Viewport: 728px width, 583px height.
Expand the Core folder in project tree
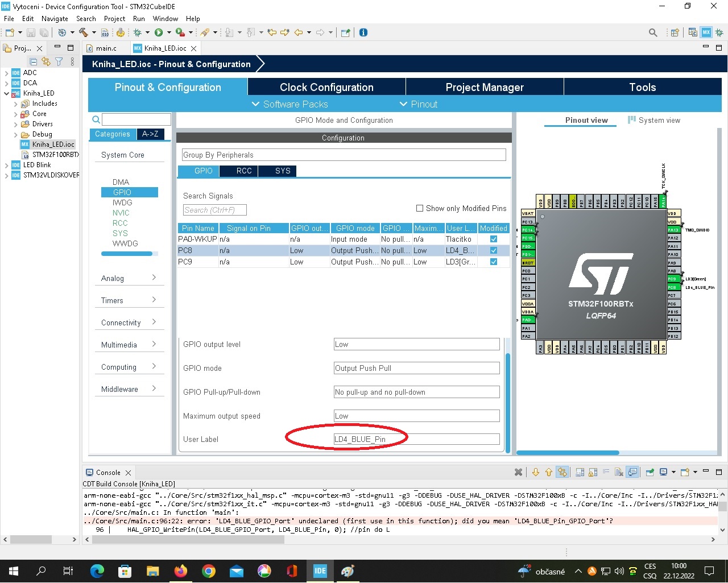pos(16,114)
